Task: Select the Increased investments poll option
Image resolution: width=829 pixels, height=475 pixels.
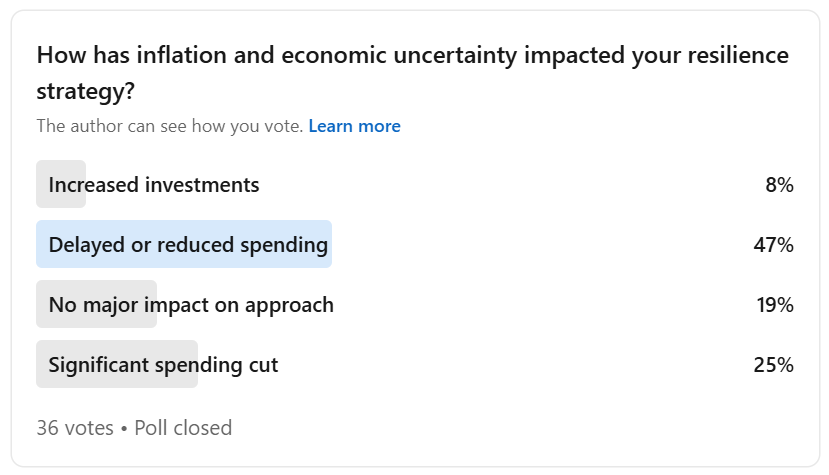Action: (154, 185)
